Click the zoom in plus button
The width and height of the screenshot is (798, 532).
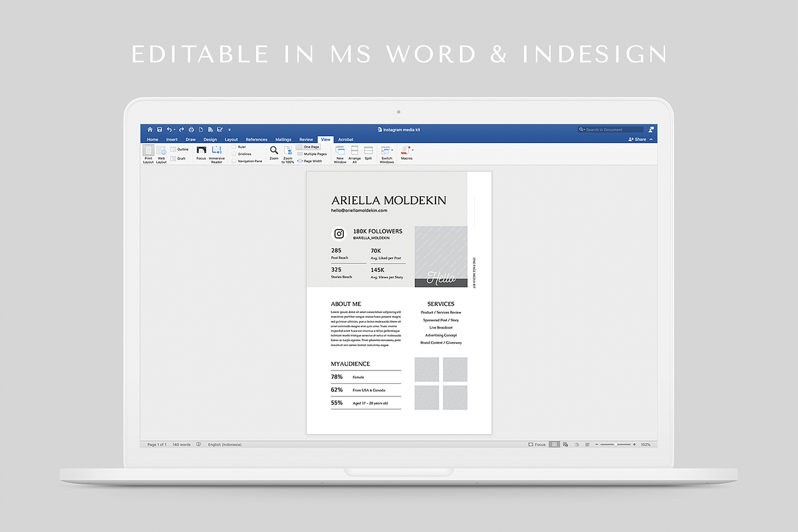(634, 444)
